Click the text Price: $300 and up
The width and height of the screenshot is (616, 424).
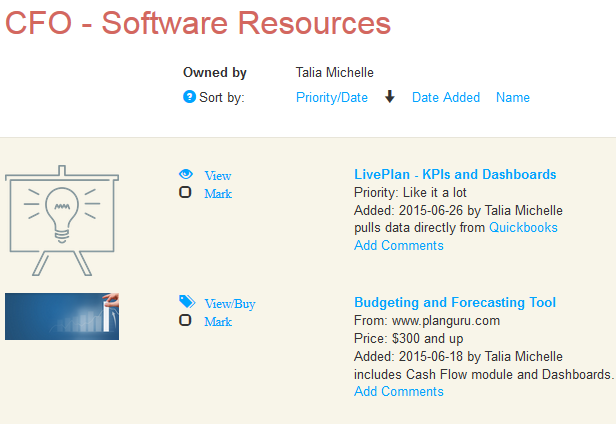pyautogui.click(x=409, y=338)
